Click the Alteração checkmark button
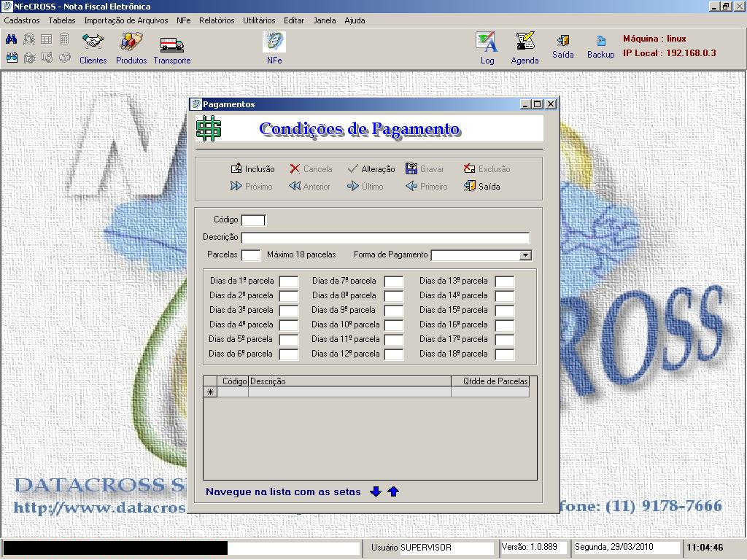The image size is (747, 560). click(x=371, y=168)
